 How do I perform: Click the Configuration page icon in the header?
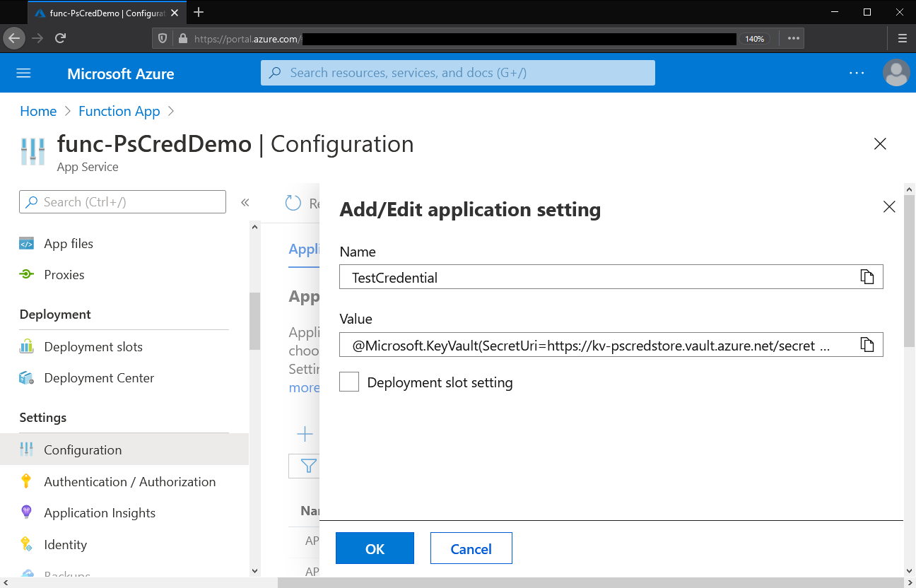pyautogui.click(x=33, y=152)
